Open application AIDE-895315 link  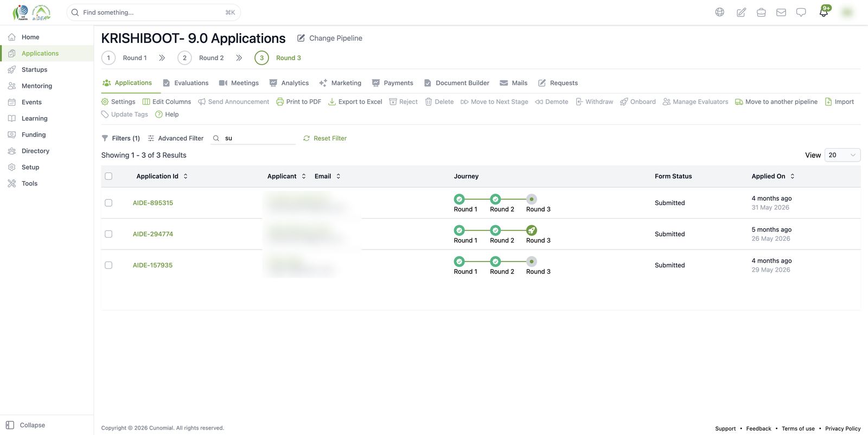(x=153, y=203)
